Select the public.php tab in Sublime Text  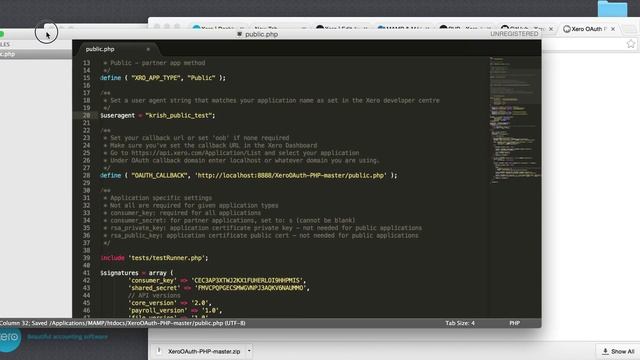(x=100, y=49)
